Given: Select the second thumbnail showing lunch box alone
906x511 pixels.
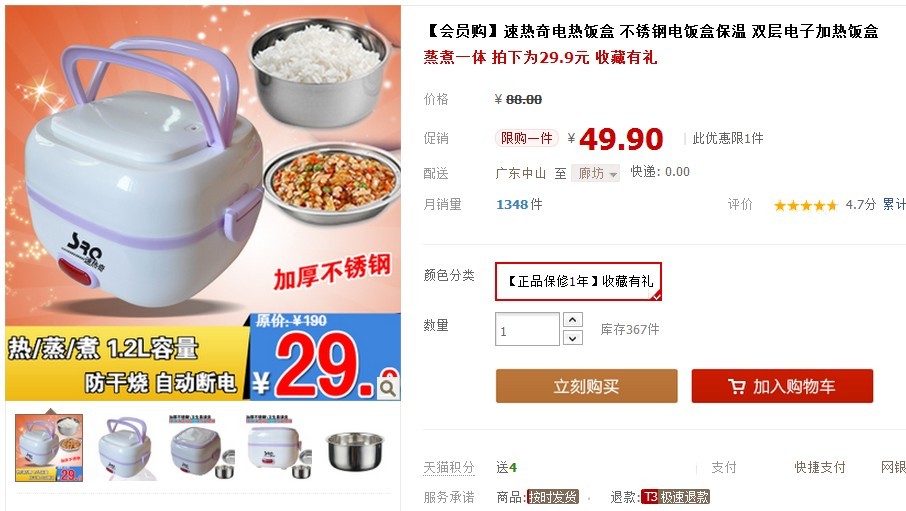Looking at the screenshot, I should tap(125, 448).
